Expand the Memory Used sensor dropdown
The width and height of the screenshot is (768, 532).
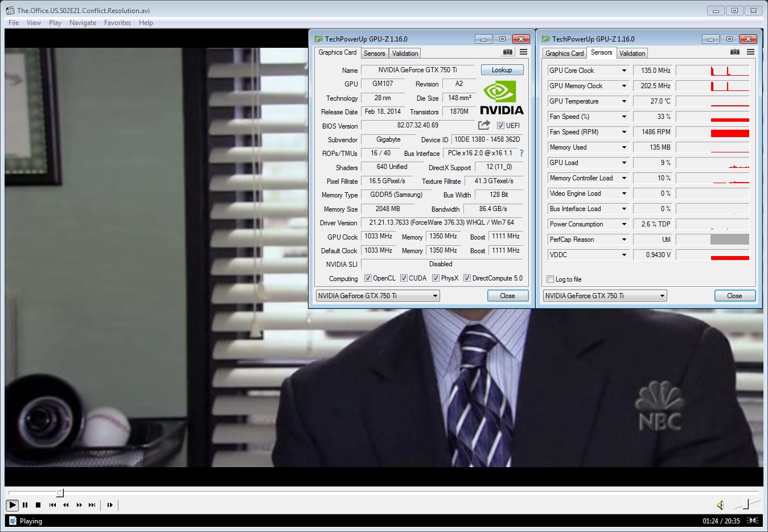pyautogui.click(x=624, y=147)
